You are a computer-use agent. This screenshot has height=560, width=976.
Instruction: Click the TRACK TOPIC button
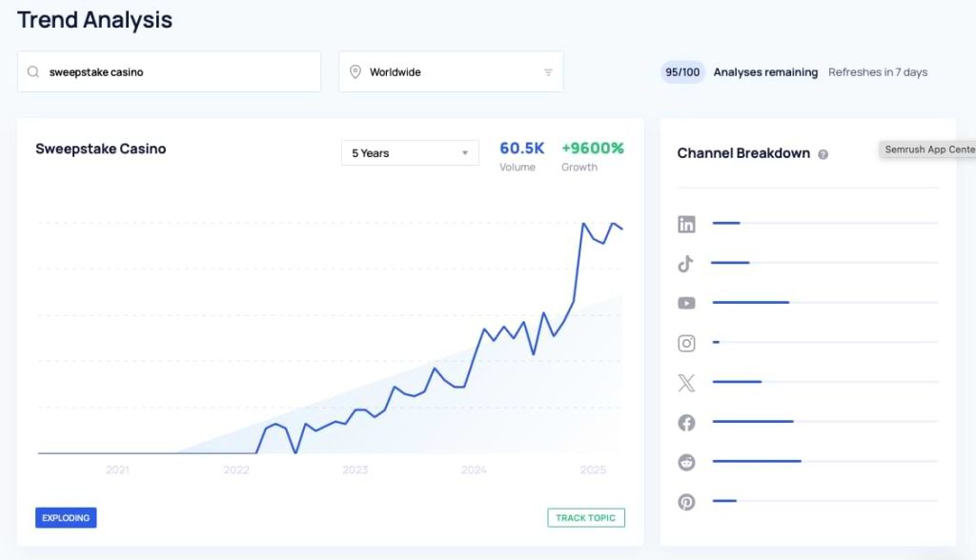[x=586, y=517]
